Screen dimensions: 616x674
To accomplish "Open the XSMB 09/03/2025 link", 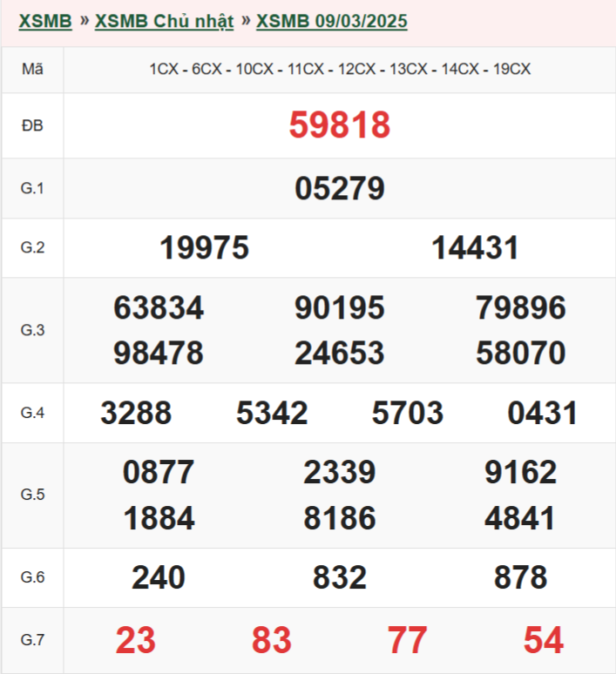I will [x=332, y=21].
